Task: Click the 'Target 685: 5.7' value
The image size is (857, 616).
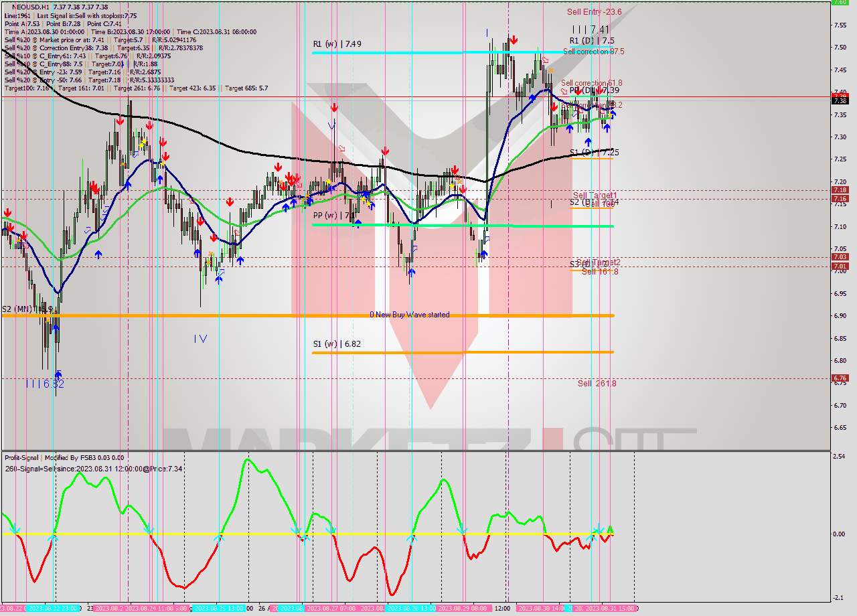Action: [246, 88]
